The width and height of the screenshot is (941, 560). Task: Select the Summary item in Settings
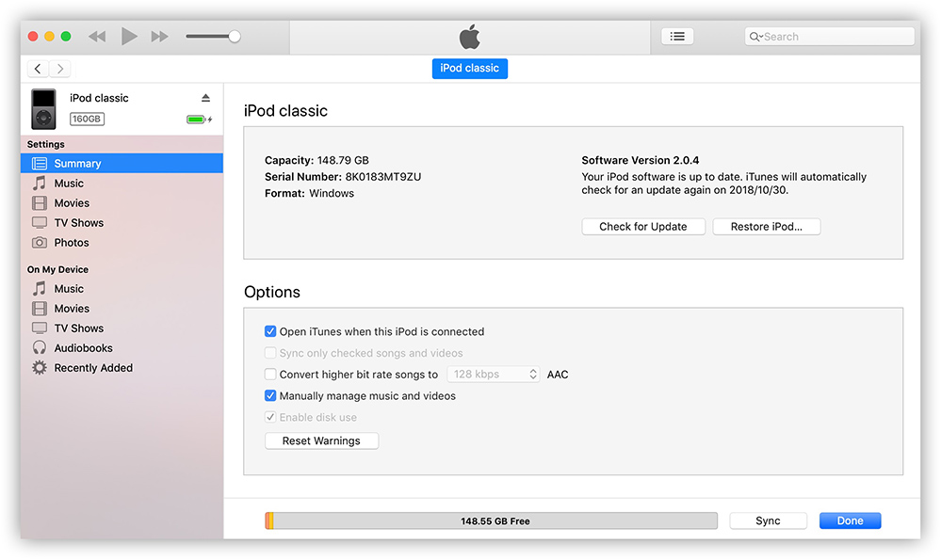[77, 164]
